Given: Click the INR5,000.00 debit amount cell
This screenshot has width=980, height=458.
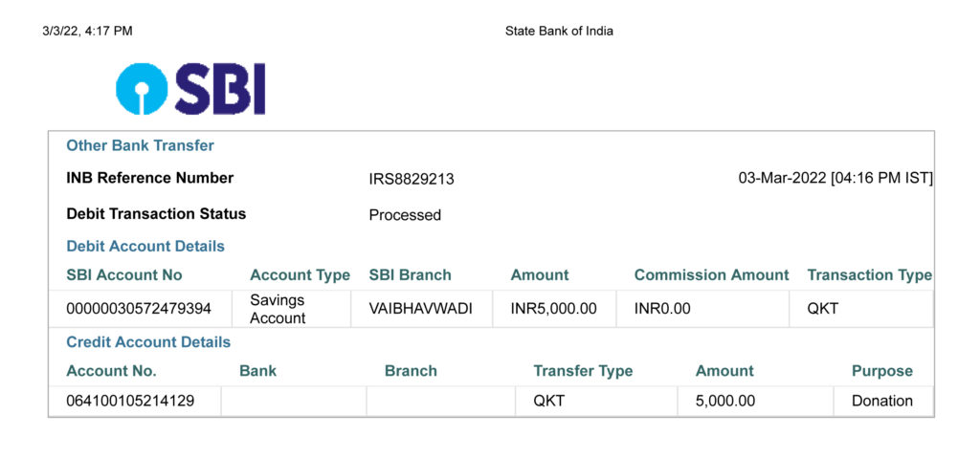Looking at the screenshot, I should tap(554, 309).
